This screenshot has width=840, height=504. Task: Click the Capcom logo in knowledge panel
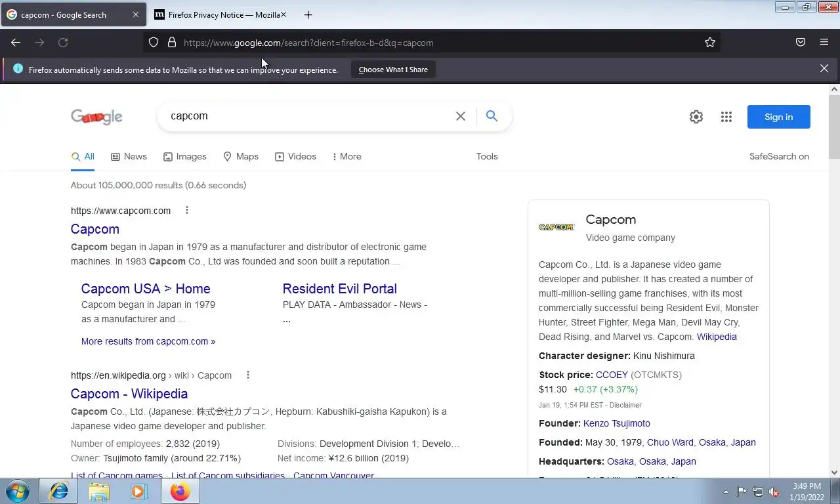[556, 227]
